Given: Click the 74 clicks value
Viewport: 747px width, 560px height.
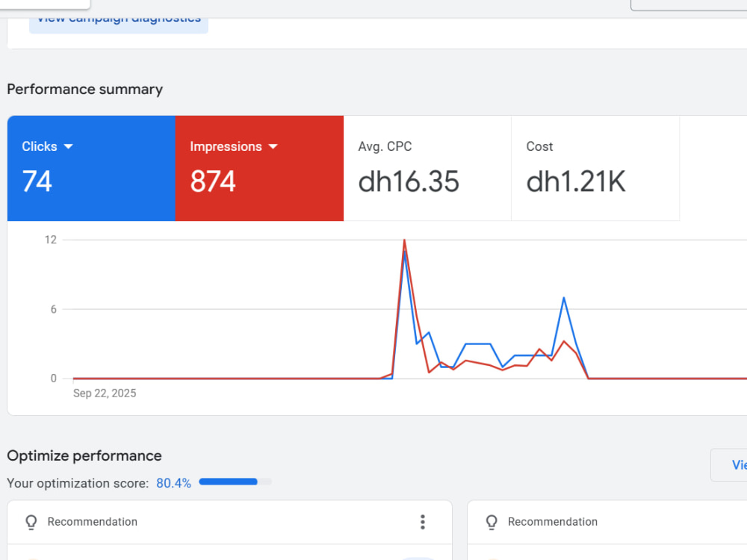Looking at the screenshot, I should point(37,182).
